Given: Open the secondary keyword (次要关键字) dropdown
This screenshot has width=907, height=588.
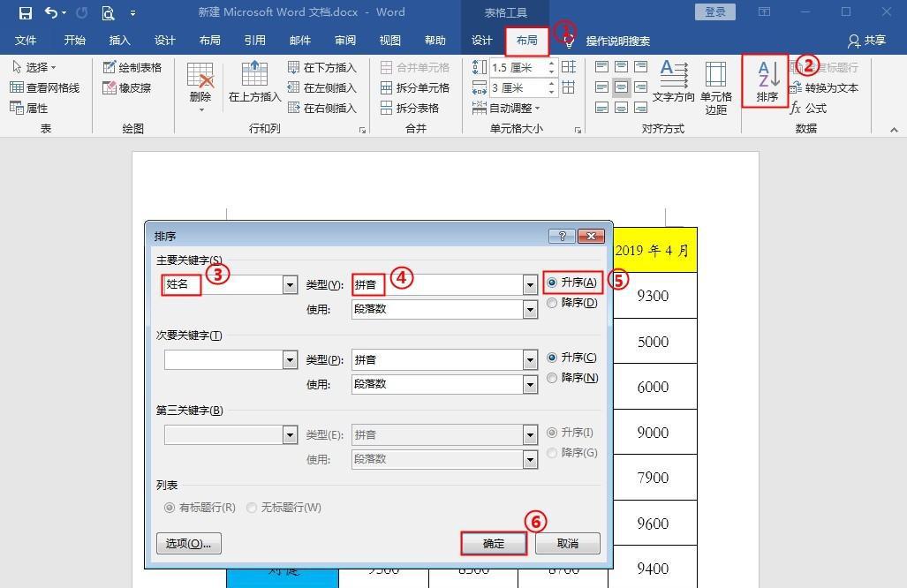Looking at the screenshot, I should [x=291, y=359].
